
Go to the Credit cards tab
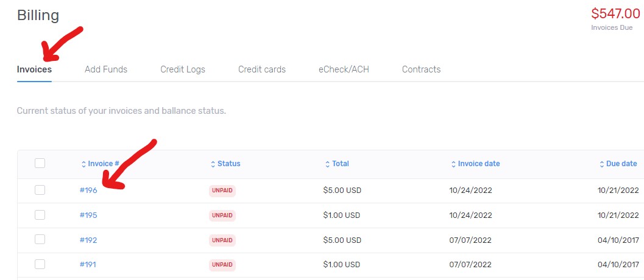click(262, 69)
